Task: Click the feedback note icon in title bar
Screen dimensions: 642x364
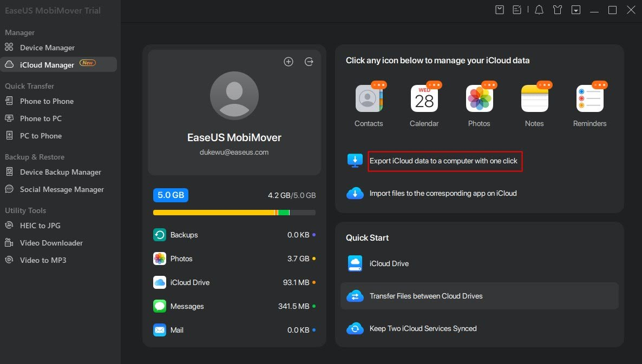Action: click(517, 10)
